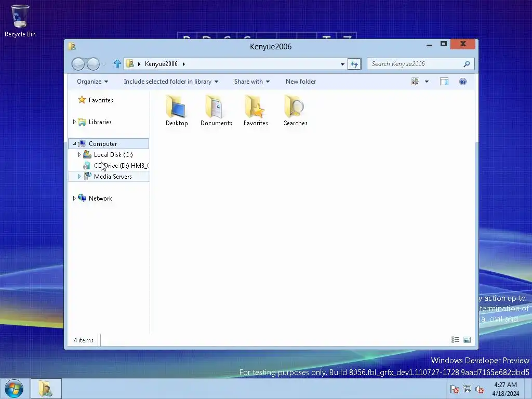Open the Windows Start button

tap(14, 389)
